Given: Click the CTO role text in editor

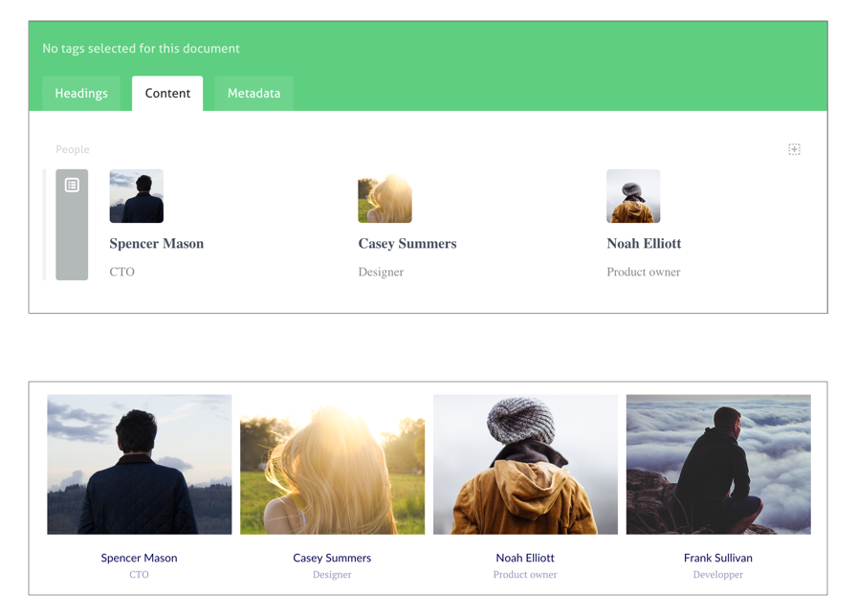Looking at the screenshot, I should click(121, 272).
